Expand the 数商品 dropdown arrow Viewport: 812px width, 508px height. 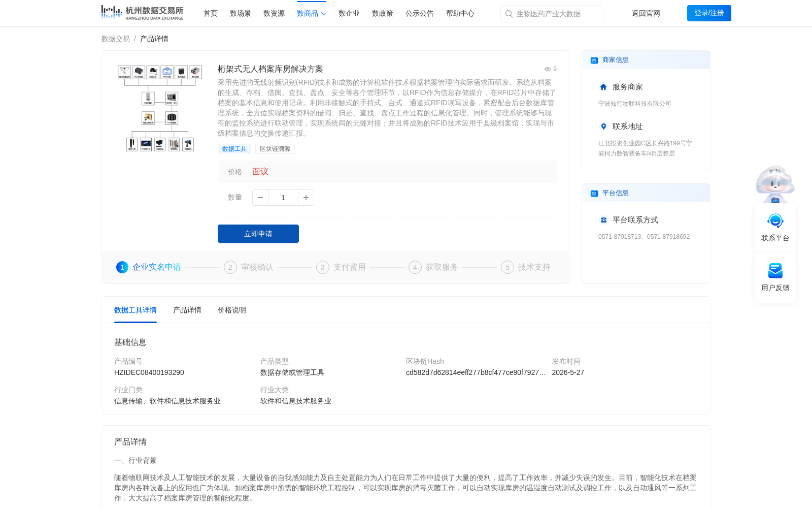(x=324, y=14)
